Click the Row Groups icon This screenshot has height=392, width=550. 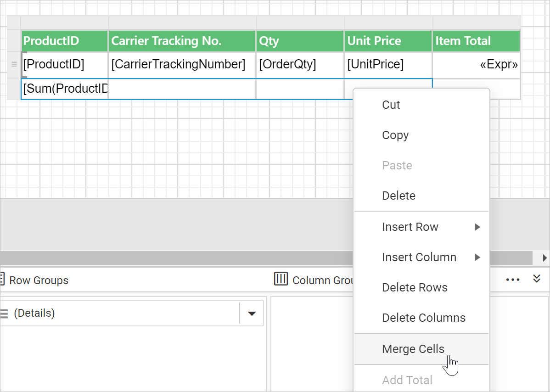tap(2, 280)
